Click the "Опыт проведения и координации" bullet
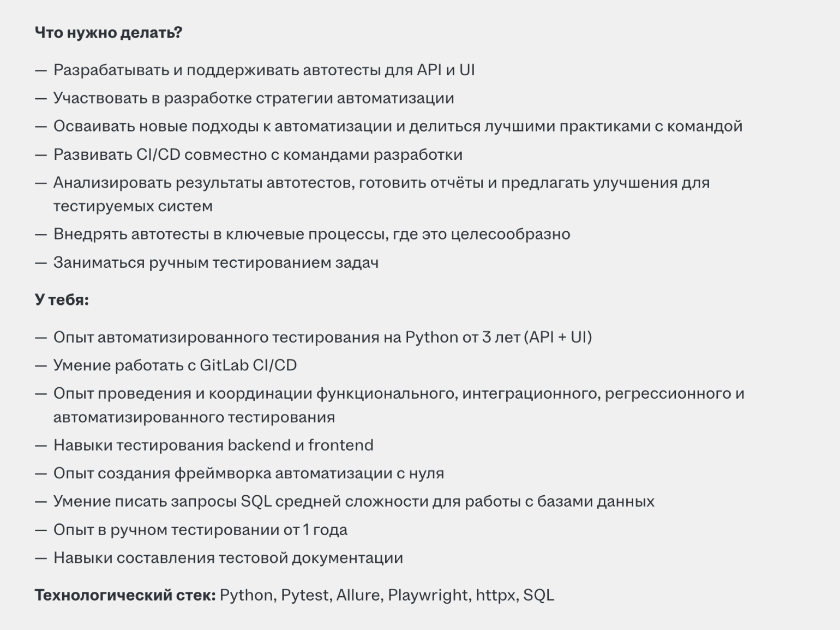Screen dimensions: 840x630 pos(399,394)
